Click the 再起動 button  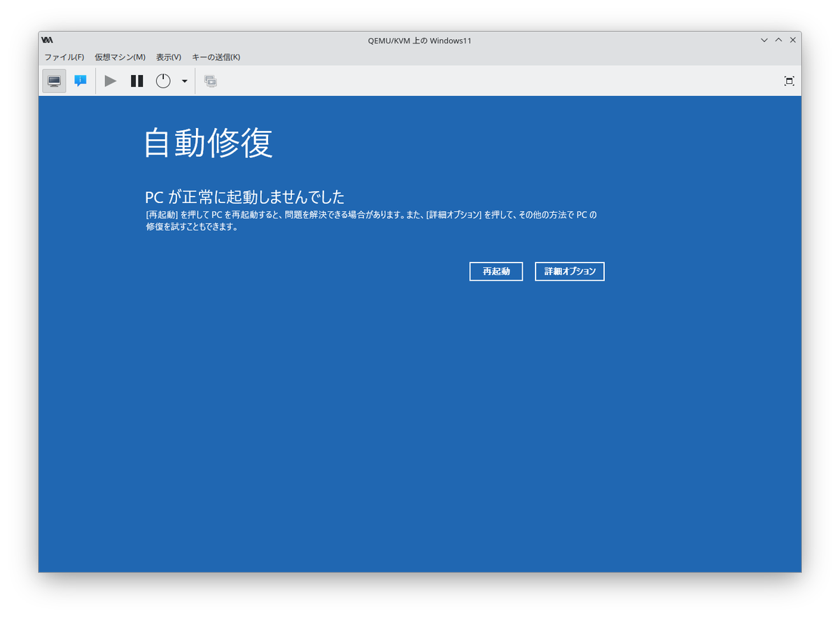coord(496,272)
